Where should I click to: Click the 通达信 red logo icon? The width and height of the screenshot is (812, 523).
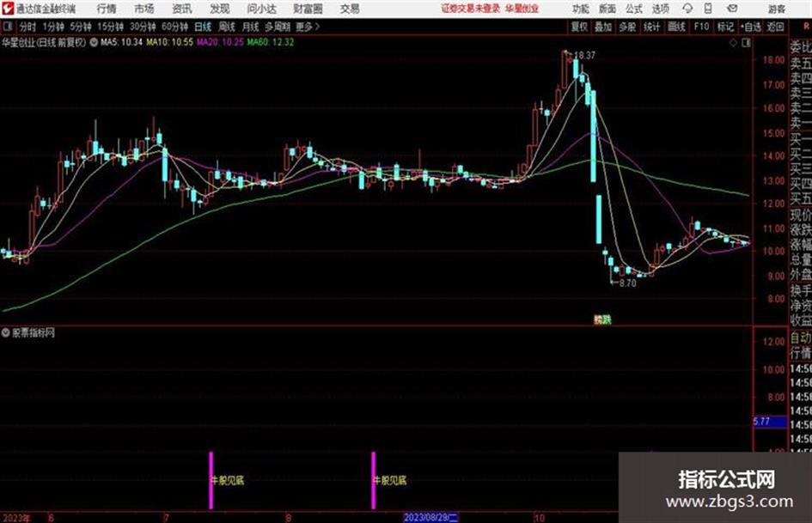(8, 9)
